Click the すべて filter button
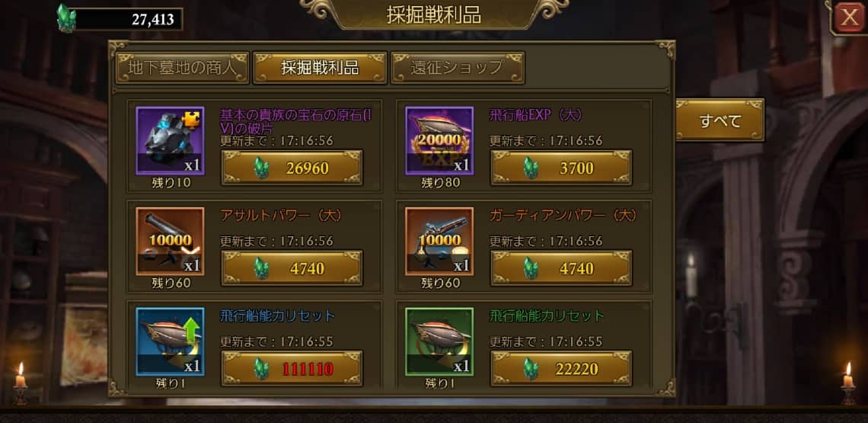The width and height of the screenshot is (868, 423). (720, 120)
